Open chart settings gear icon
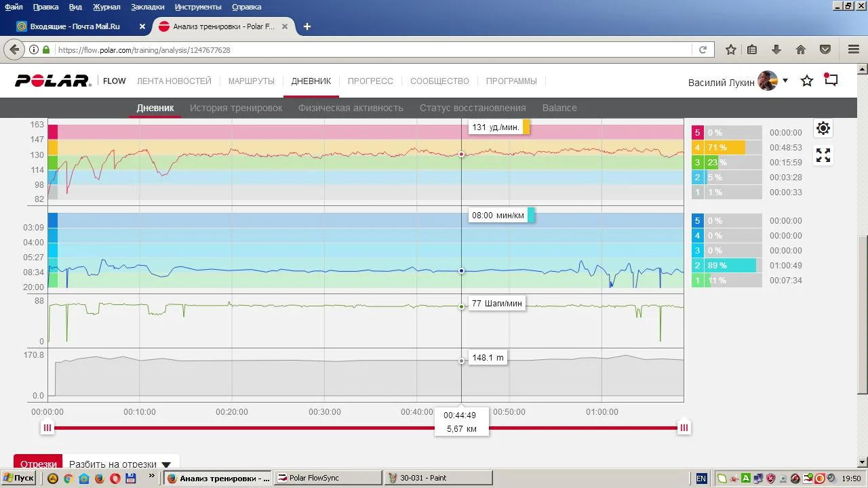 823,129
